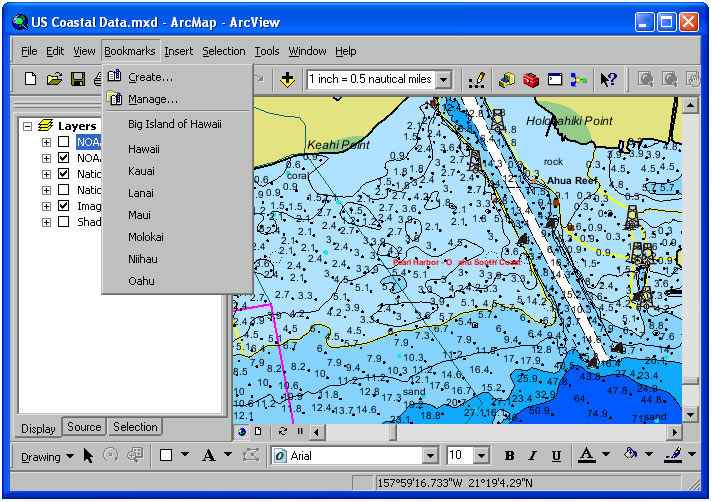Check the Shad layer checkbox
This screenshot has height=502, width=711.
click(x=63, y=222)
